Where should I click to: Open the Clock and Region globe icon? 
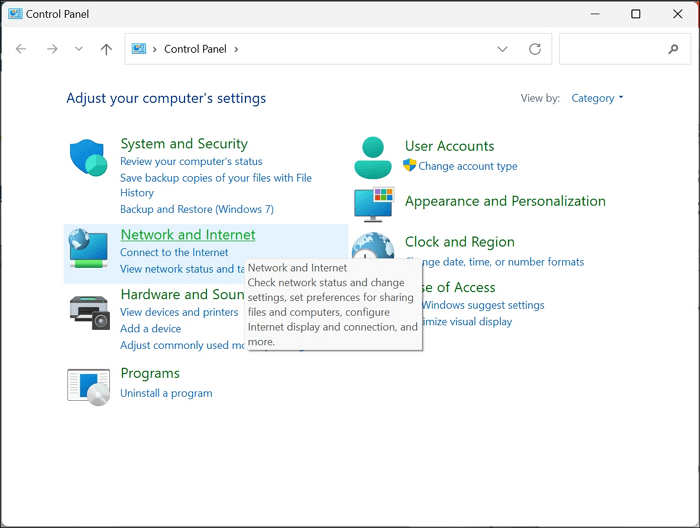[373, 245]
